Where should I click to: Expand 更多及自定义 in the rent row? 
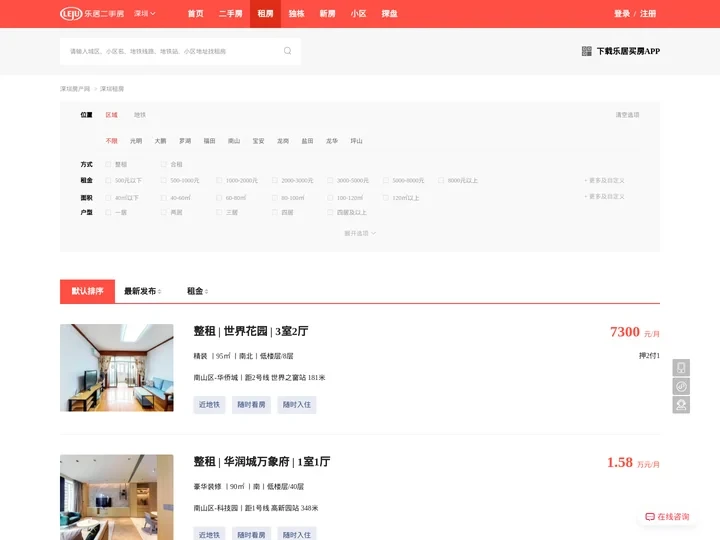pyautogui.click(x=604, y=180)
